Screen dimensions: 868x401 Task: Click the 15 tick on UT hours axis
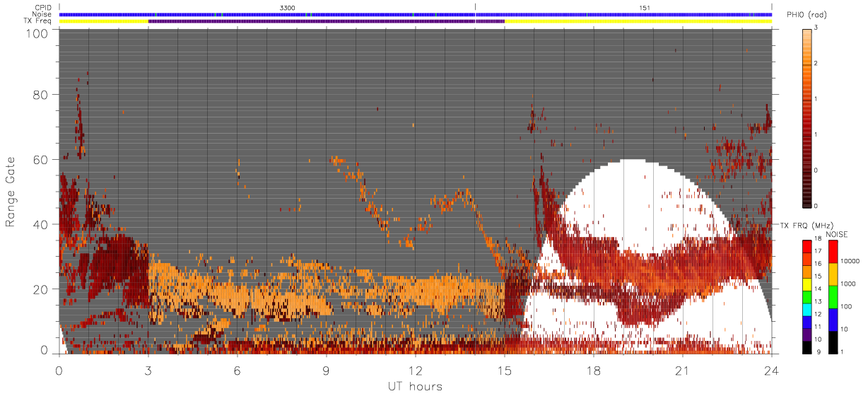pyautogui.click(x=505, y=371)
